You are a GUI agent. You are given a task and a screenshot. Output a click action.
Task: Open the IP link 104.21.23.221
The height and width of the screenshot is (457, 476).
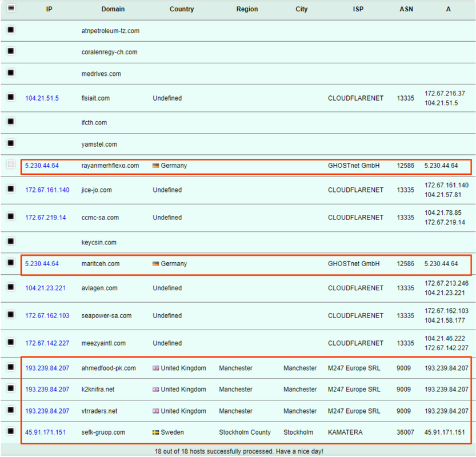(x=46, y=288)
